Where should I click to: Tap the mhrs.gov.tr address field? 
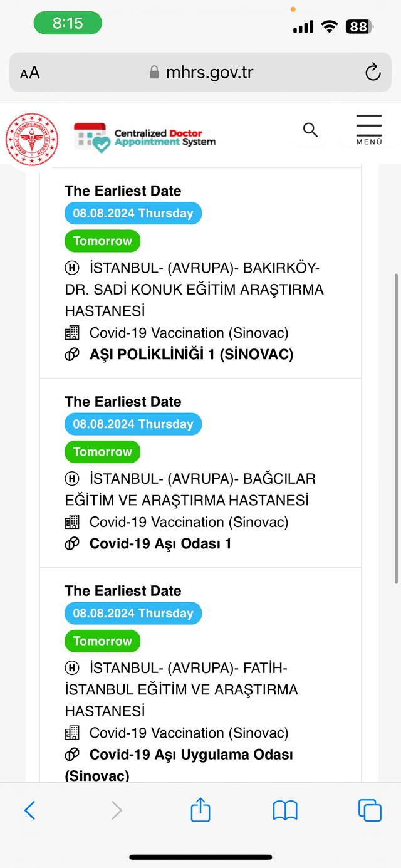[x=200, y=72]
